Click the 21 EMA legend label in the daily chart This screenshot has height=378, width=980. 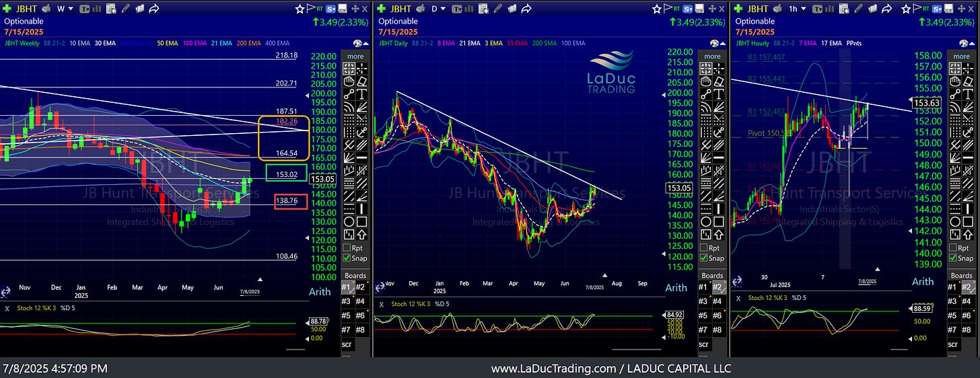pos(470,43)
